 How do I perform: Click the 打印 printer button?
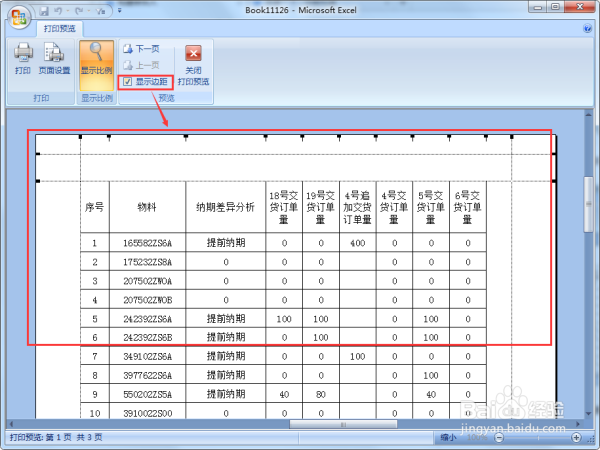(23, 59)
